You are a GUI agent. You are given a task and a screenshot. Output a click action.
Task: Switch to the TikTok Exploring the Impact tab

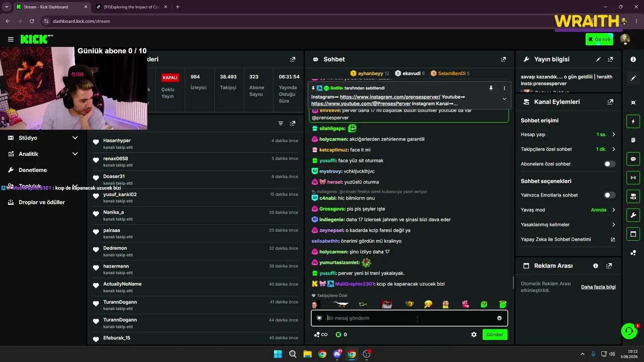point(132,7)
